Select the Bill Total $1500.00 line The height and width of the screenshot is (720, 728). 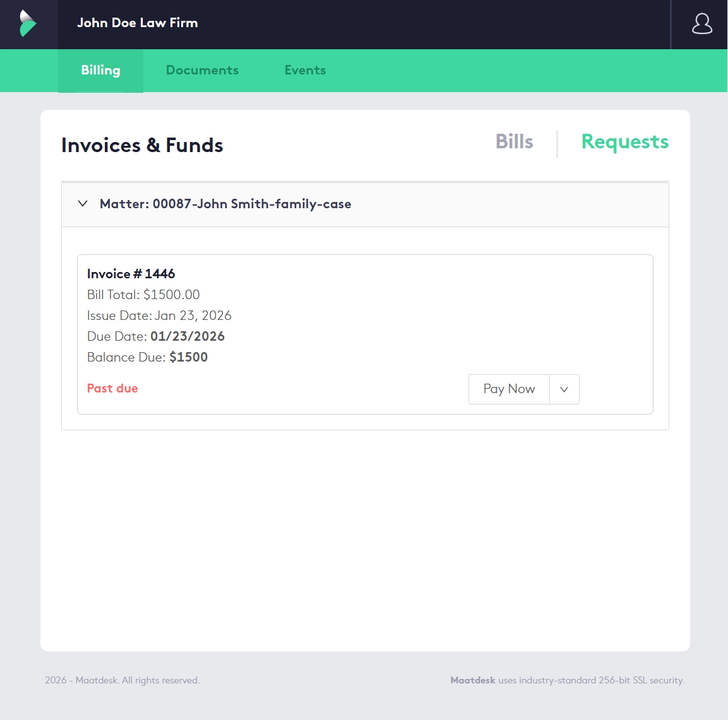point(143,295)
